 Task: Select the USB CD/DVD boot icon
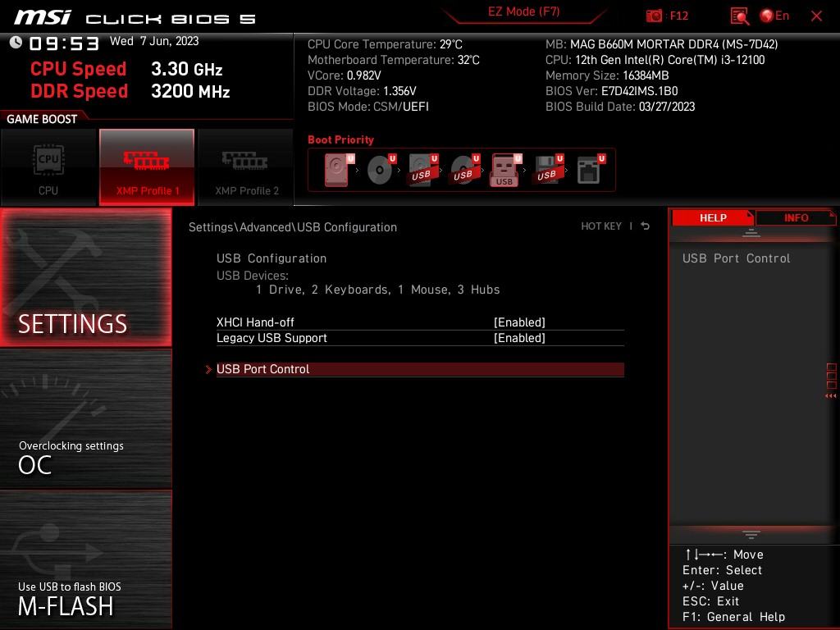464,170
